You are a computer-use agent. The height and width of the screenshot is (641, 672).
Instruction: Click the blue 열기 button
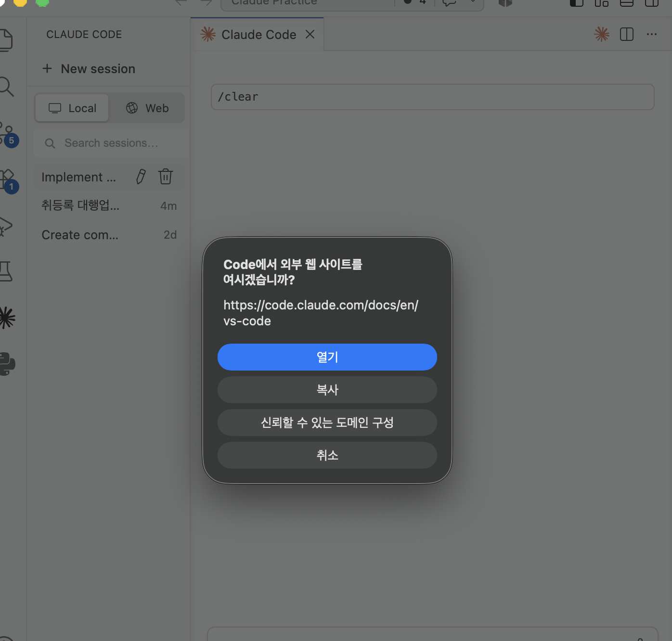pyautogui.click(x=327, y=357)
